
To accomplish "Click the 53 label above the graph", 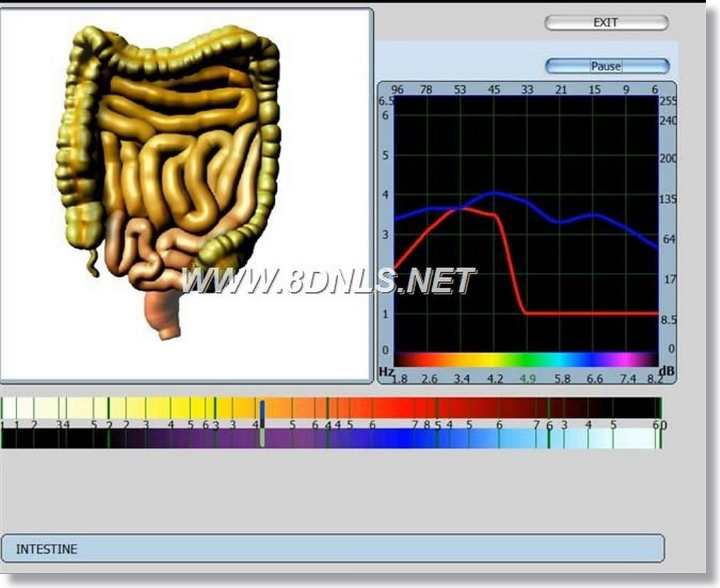I will (x=460, y=90).
